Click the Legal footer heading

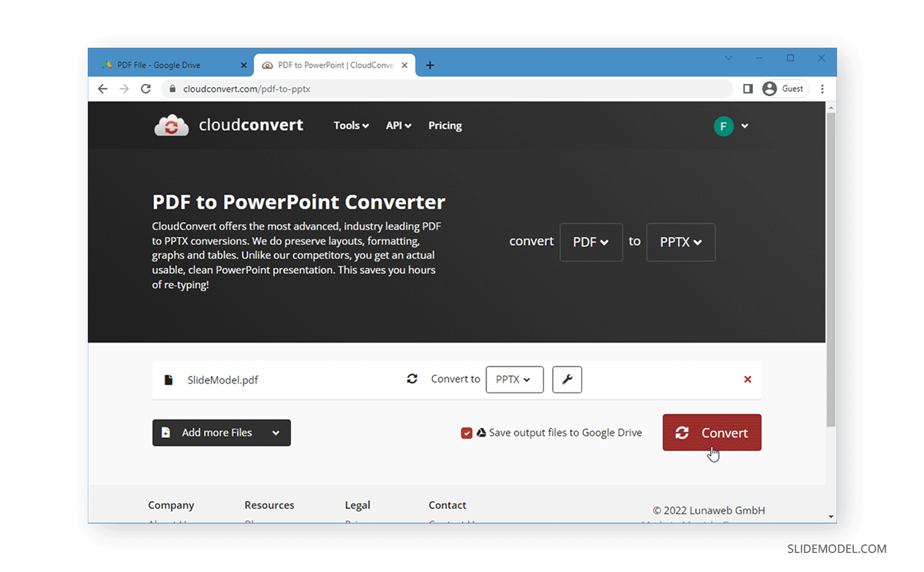point(357,505)
